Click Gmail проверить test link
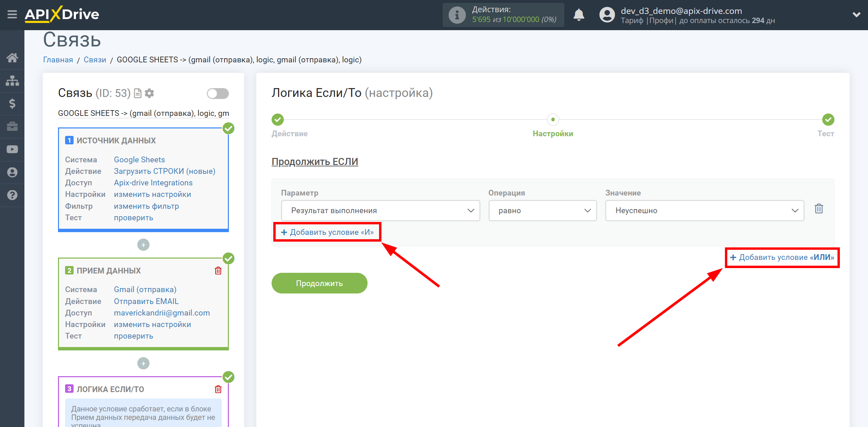Screen dimensions: 868x427 tap(134, 336)
